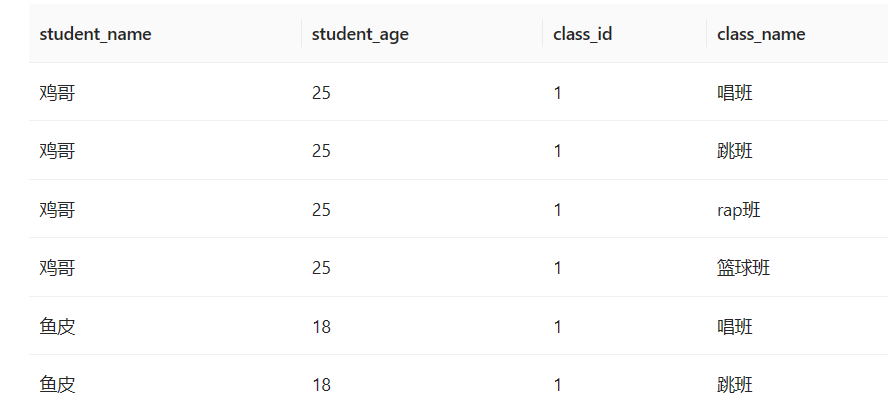Image resolution: width=888 pixels, height=413 pixels.
Task: Click the name 鸡哥 in the 篮球班 row
Action: pyautogui.click(x=57, y=268)
